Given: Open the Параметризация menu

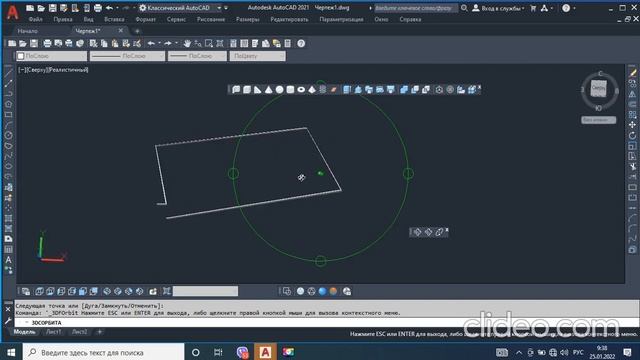Looking at the screenshot, I should pyautogui.click(x=341, y=19).
